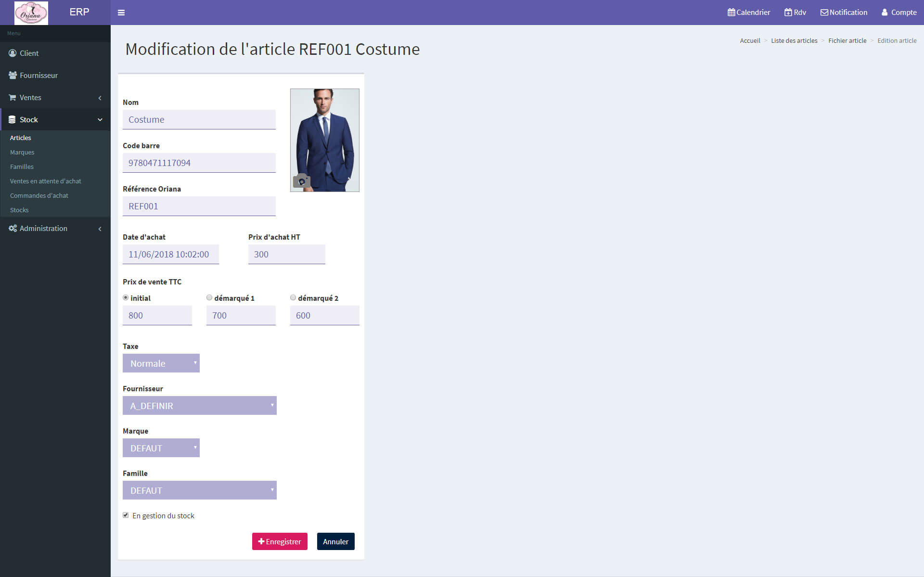
Task: Click the Code barre input field
Action: pos(199,163)
